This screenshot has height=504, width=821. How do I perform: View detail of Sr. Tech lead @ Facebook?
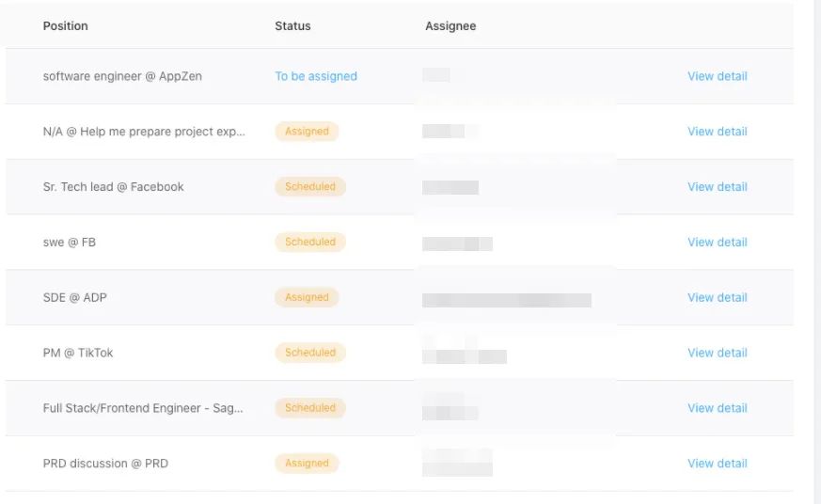(x=717, y=187)
